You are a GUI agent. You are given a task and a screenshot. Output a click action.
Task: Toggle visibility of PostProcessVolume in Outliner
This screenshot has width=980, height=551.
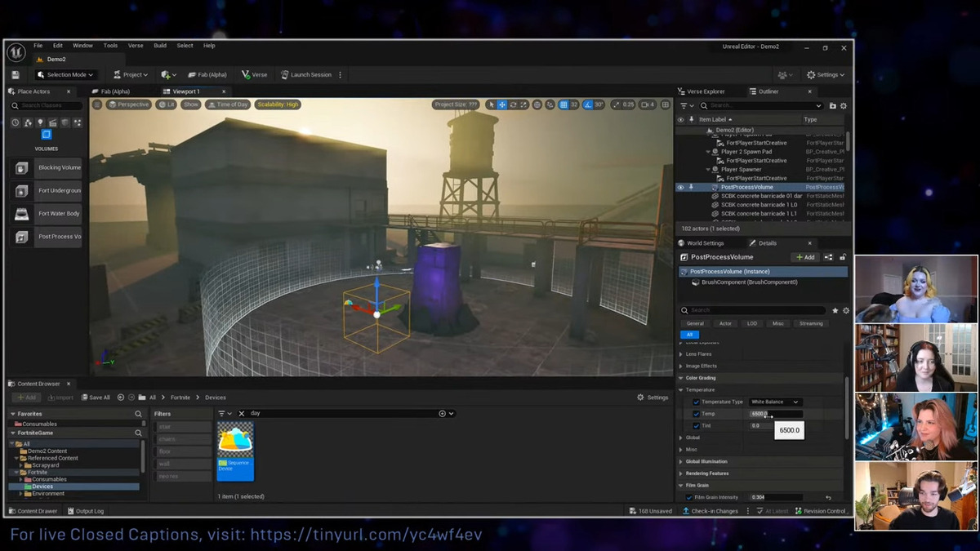tap(680, 187)
